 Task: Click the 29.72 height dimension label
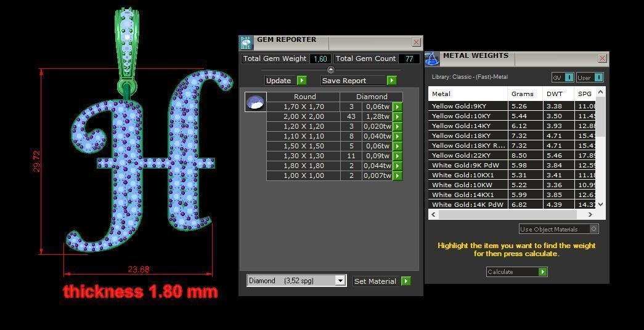(x=36, y=161)
